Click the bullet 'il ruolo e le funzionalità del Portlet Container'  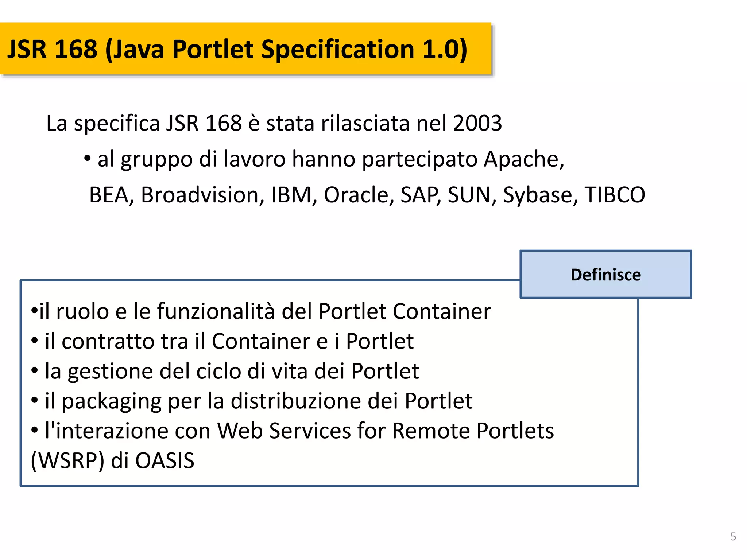pyautogui.click(x=261, y=311)
